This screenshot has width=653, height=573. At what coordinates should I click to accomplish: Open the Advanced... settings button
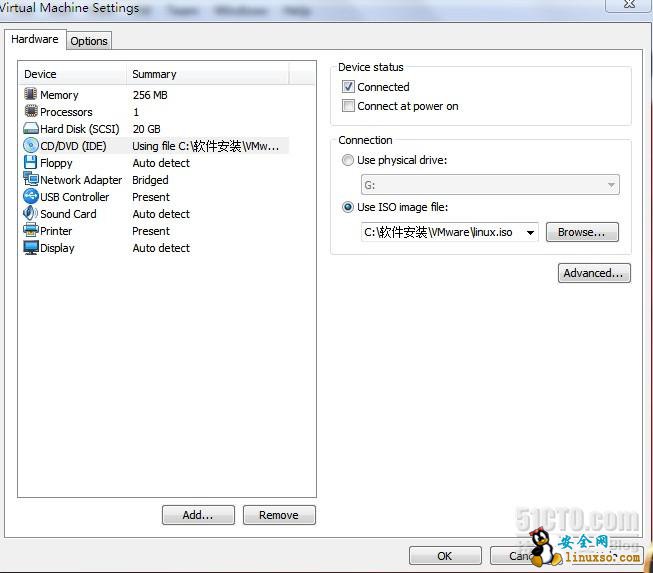594,273
